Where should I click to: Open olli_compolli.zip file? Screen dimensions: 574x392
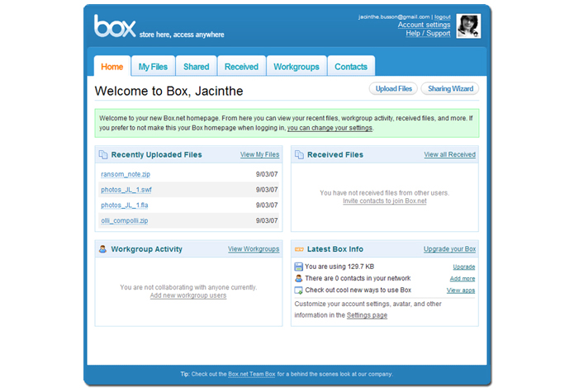(125, 220)
